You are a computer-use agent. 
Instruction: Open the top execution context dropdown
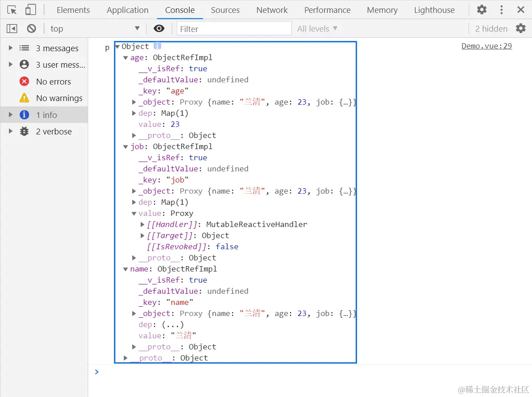pos(95,28)
